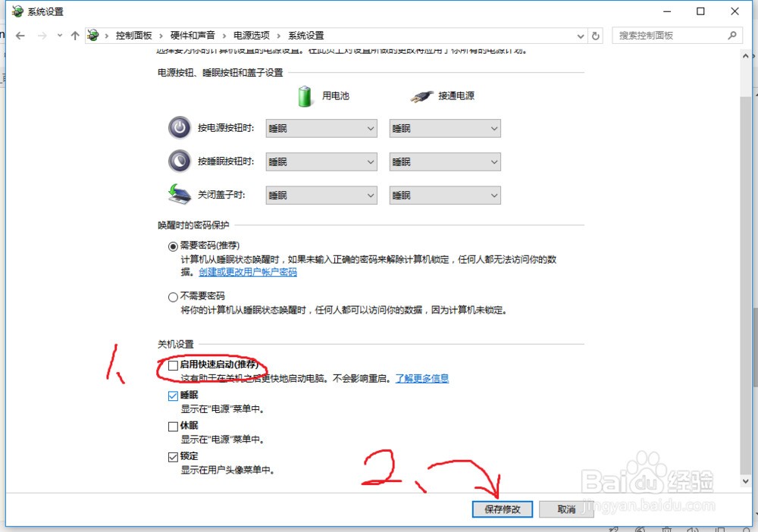Click the breadcrumb chevron after 电源选项
The width and height of the screenshot is (758, 532).
tap(278, 36)
